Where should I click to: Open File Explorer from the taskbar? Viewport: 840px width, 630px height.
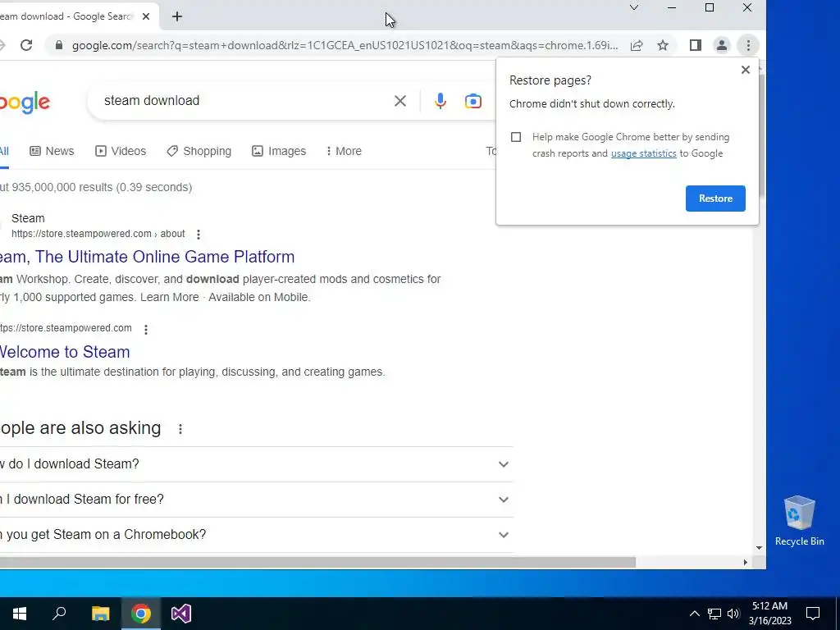(100, 614)
